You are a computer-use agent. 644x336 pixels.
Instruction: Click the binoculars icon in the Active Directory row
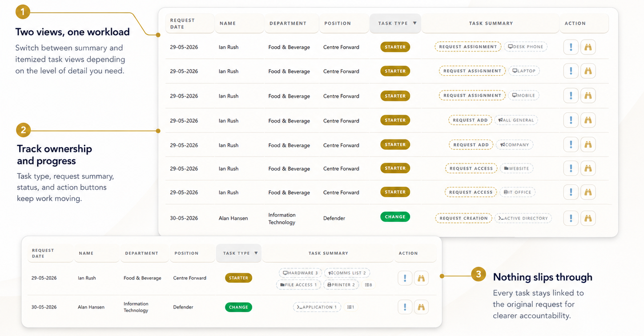588,218
